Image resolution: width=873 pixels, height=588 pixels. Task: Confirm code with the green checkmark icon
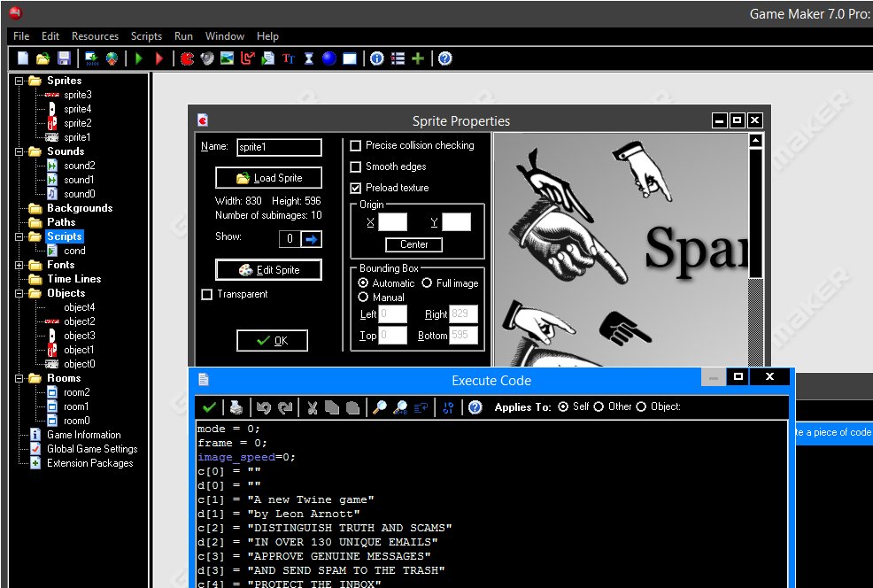[x=209, y=407]
